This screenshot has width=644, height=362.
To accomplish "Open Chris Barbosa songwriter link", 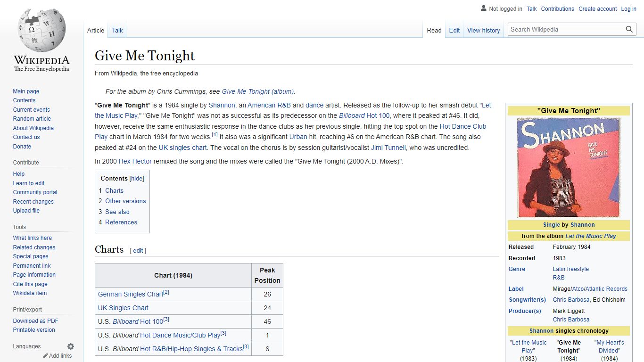I will click(571, 300).
